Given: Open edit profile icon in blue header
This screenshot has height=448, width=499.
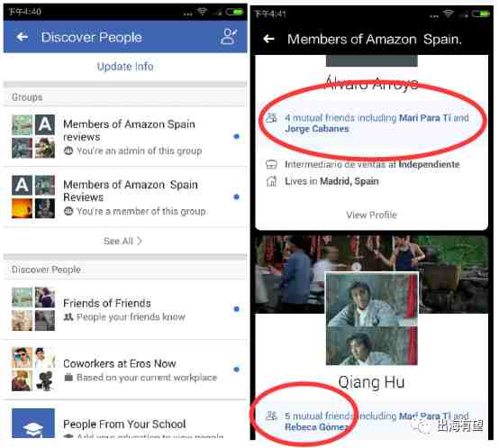Looking at the screenshot, I should click(x=229, y=37).
